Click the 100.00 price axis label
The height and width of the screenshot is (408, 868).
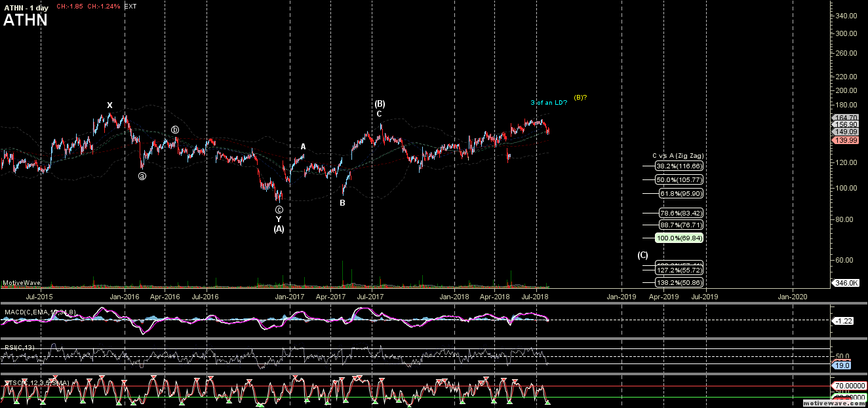click(x=848, y=188)
